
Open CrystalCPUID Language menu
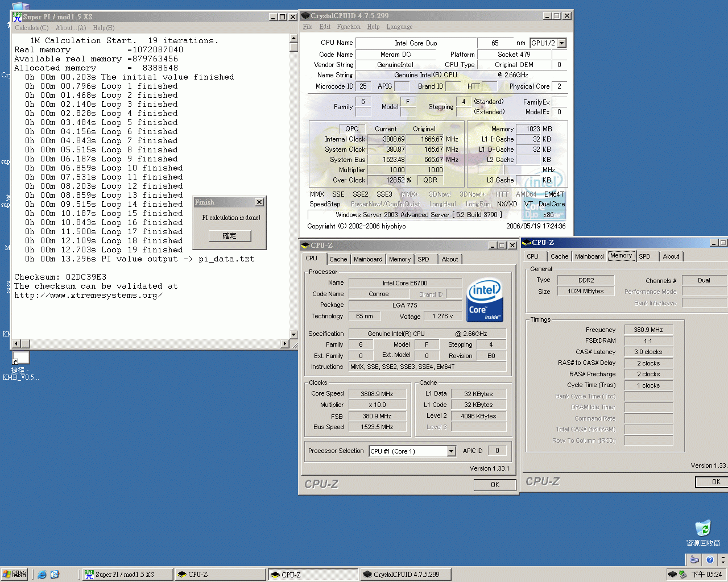coord(399,27)
